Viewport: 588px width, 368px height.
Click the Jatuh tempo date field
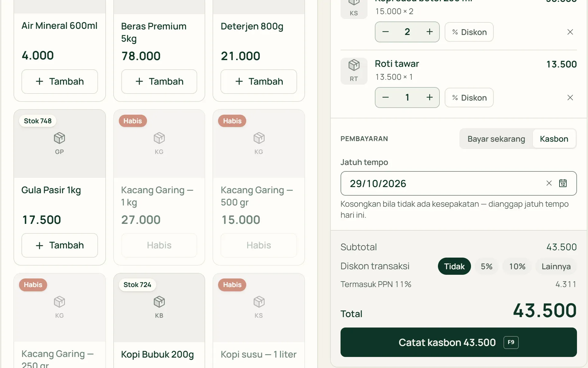[x=458, y=183]
